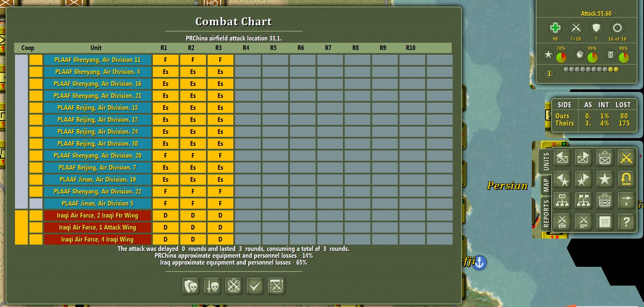Open the defender losses shield-and-skull report

[x=191, y=286]
